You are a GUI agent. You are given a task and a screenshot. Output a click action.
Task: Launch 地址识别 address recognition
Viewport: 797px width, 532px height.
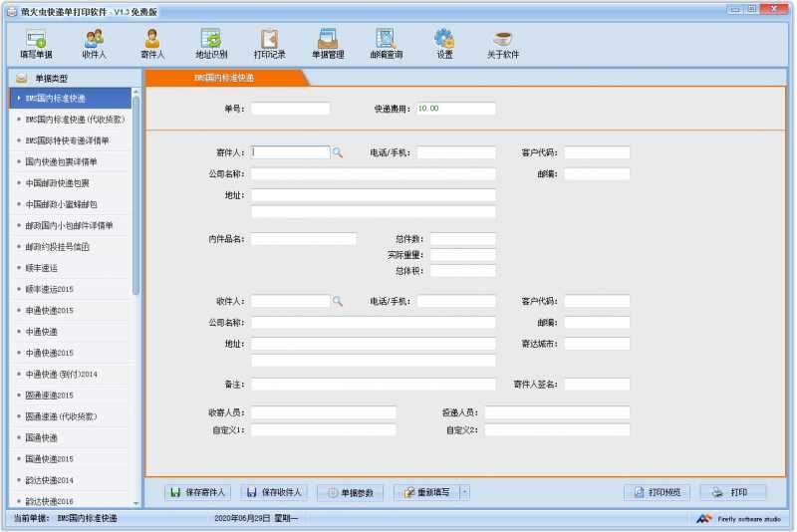(211, 44)
